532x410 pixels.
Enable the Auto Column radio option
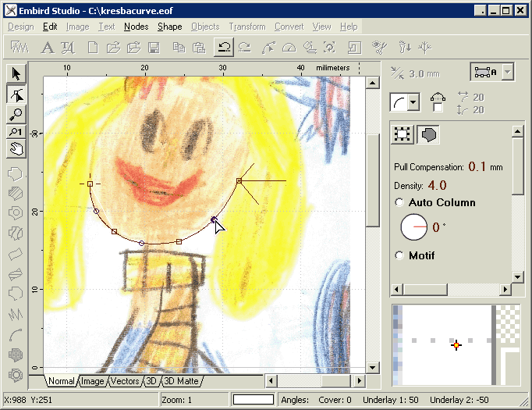point(400,203)
